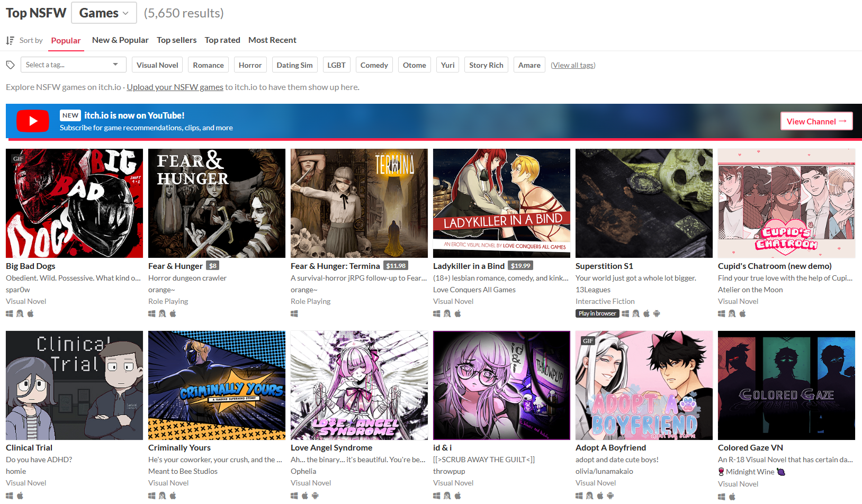The image size is (862, 504).
Task: Filter by Otome tag
Action: coord(414,65)
